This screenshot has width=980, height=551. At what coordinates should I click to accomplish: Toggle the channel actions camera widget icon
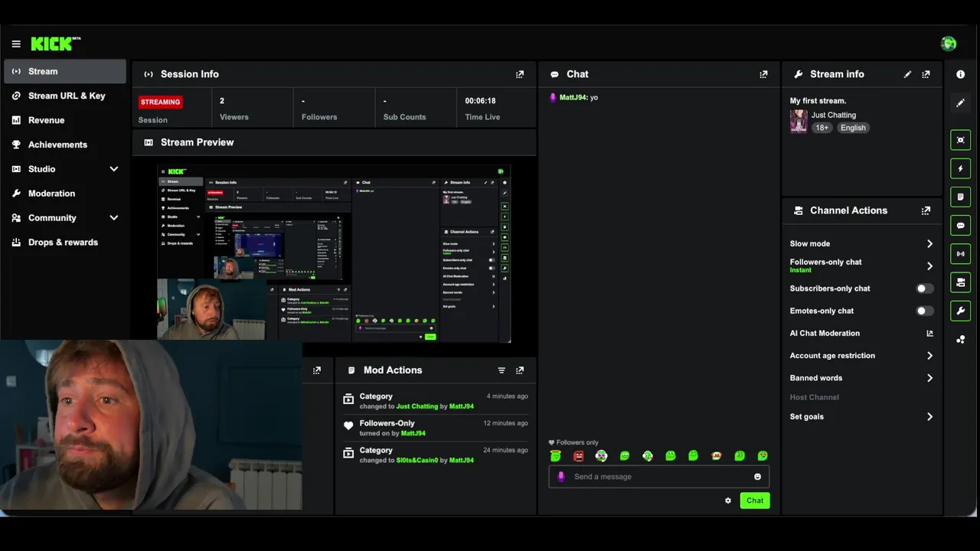coord(961,282)
